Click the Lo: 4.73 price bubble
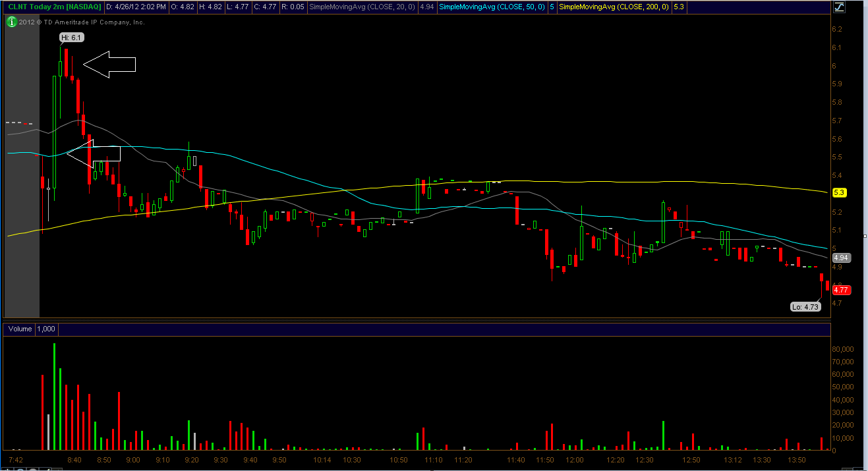Viewport: 868px width, 471px height. click(x=805, y=306)
